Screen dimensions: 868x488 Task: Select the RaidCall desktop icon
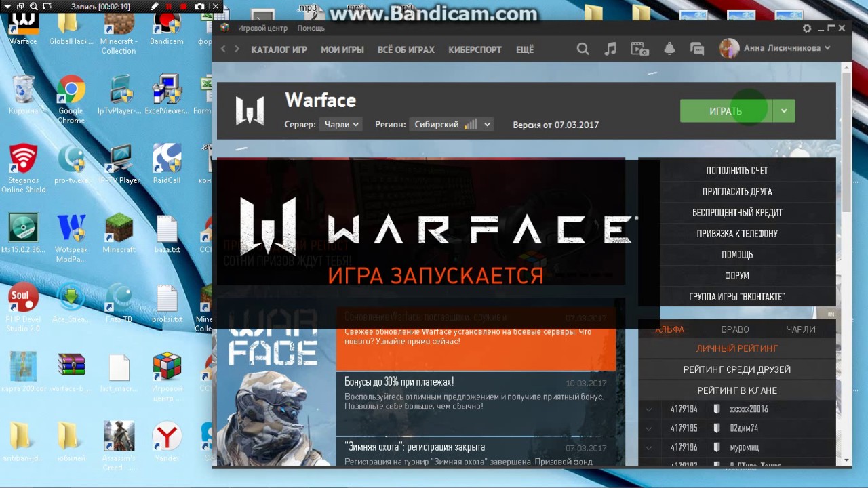tap(166, 163)
